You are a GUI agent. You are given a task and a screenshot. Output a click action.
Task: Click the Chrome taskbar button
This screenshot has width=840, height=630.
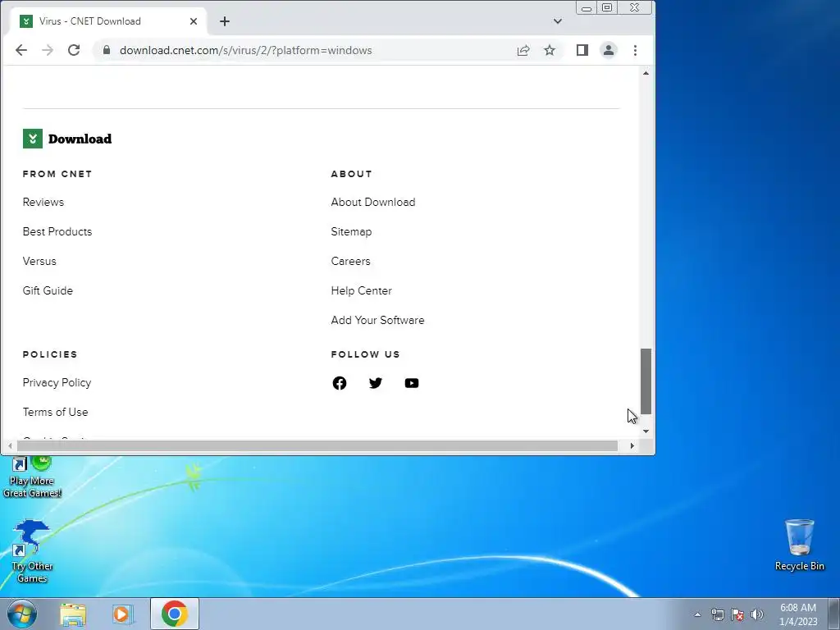pos(175,614)
